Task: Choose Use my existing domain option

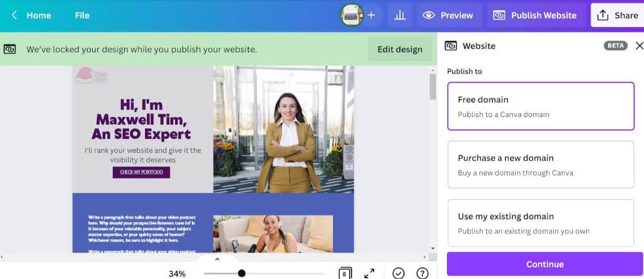Action: pyautogui.click(x=540, y=223)
